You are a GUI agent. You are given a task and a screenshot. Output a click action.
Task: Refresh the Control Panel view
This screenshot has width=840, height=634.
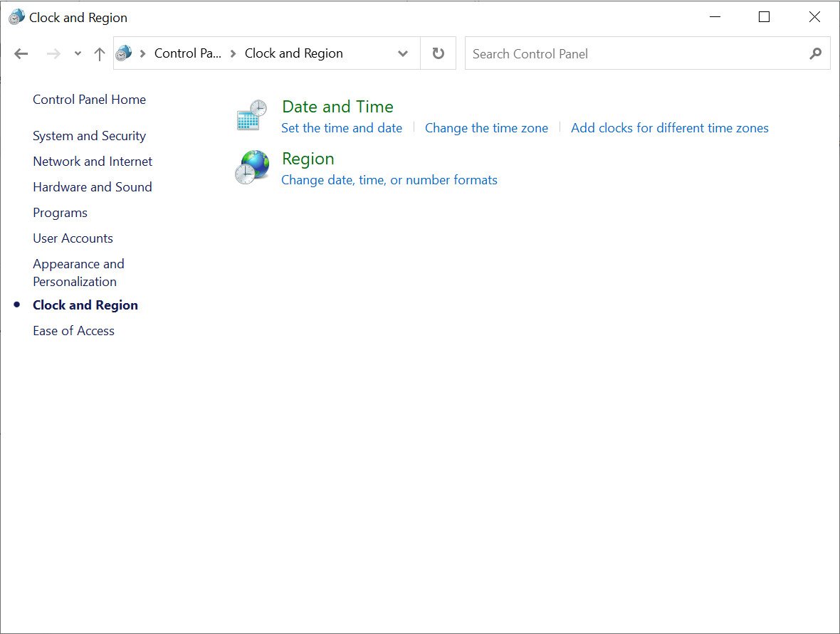[x=439, y=54]
